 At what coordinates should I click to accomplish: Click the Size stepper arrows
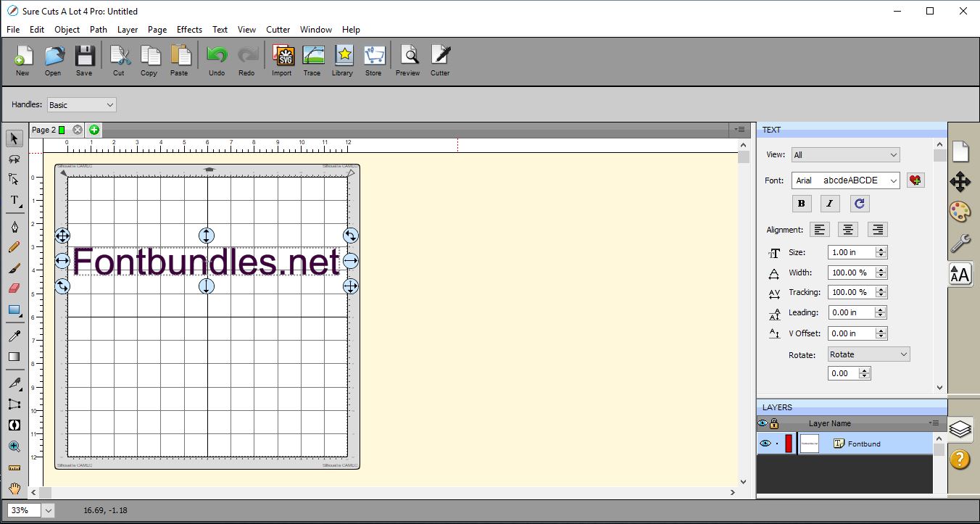click(x=881, y=252)
